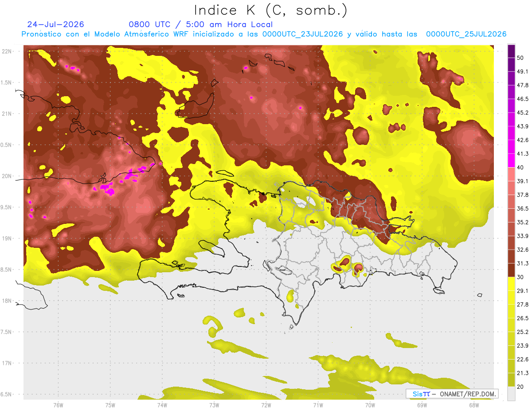This screenshot has width=532, height=411.
Task: Click the colorbar value 22.6
Action: 523,360
